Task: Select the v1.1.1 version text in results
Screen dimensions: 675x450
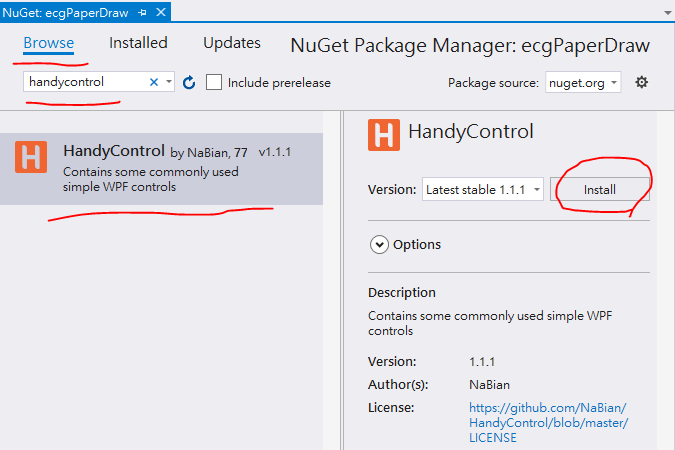Action: click(x=275, y=152)
